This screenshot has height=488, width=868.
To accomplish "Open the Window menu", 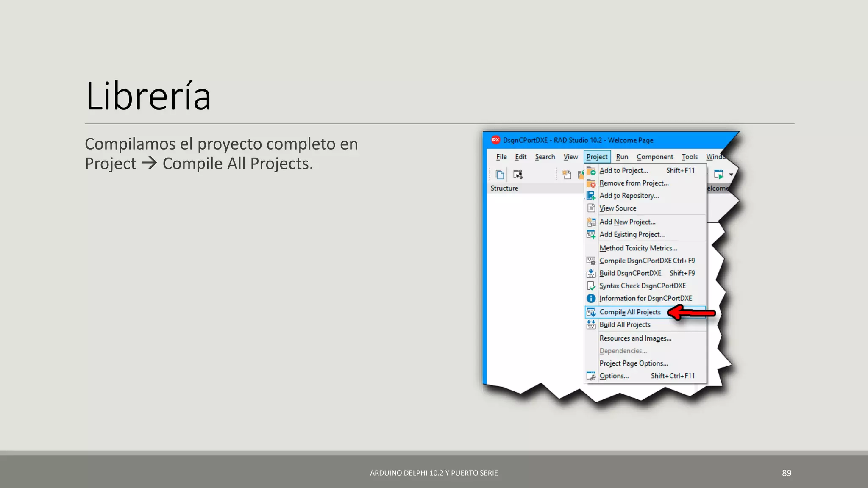I will point(716,157).
